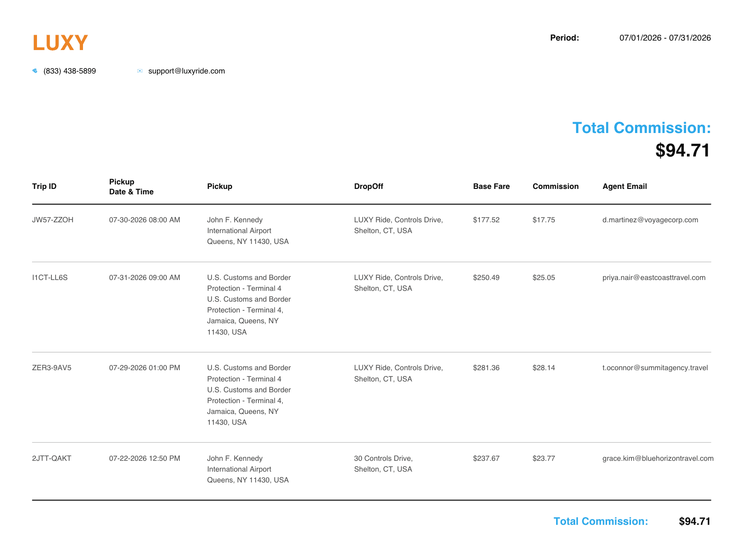
Task: Click pickup time 07-22-2026 12:50 PM
Action: click(144, 458)
